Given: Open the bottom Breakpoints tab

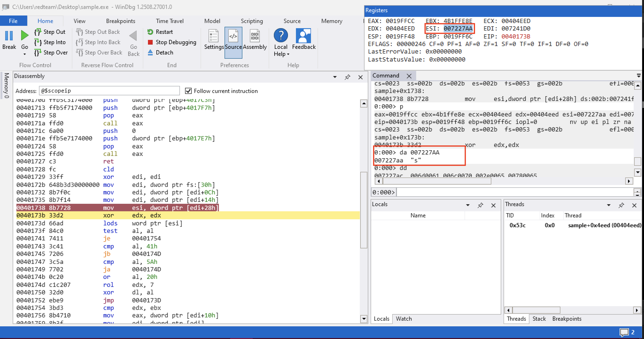Looking at the screenshot, I should coord(566,319).
